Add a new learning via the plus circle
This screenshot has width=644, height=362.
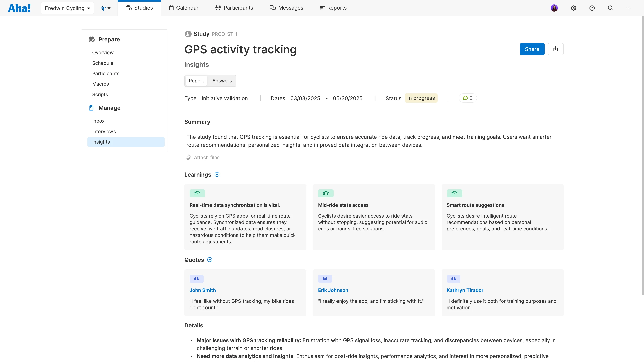(x=217, y=174)
